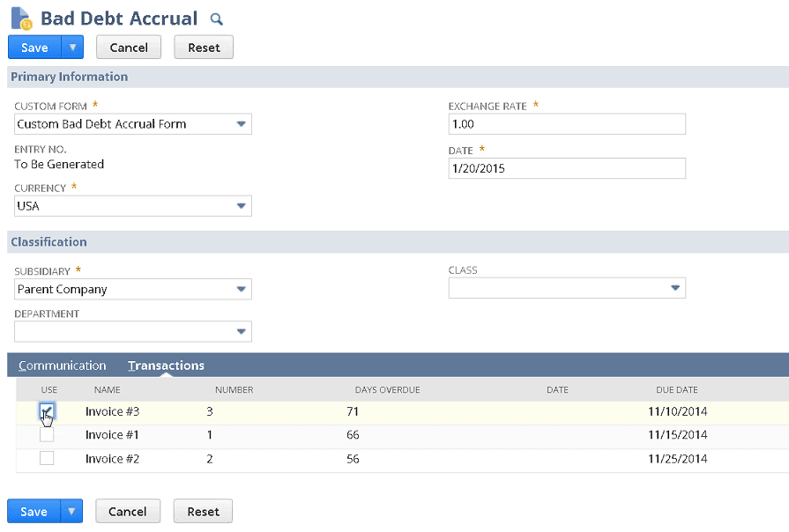789x532 pixels.
Task: Click the Date field showing 1/20/2015
Action: [567, 168]
